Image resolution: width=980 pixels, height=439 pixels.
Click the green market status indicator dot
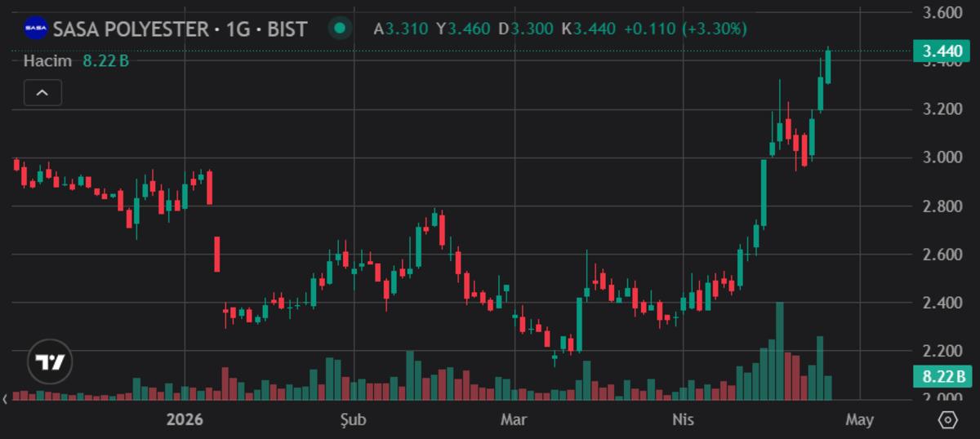pos(339,29)
